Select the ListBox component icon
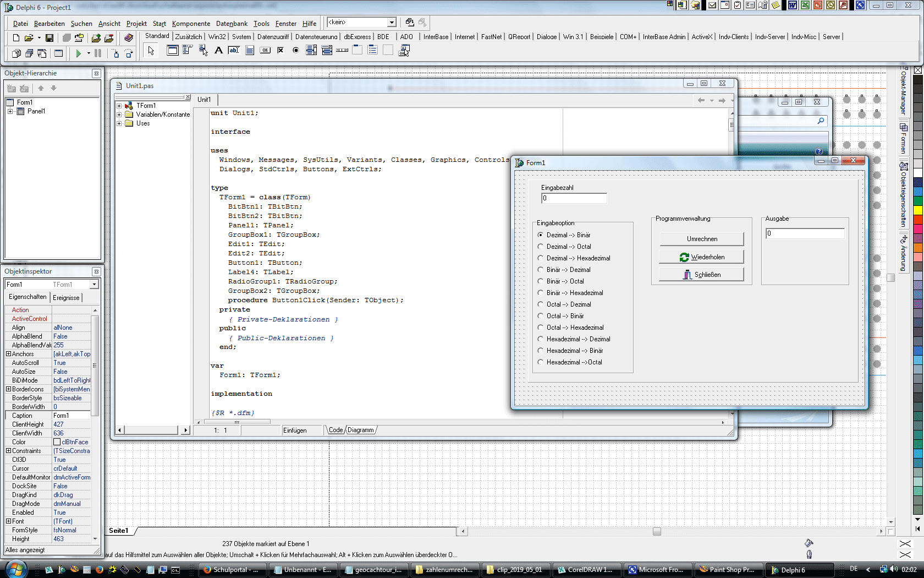This screenshot has height=578, width=924. point(311,50)
